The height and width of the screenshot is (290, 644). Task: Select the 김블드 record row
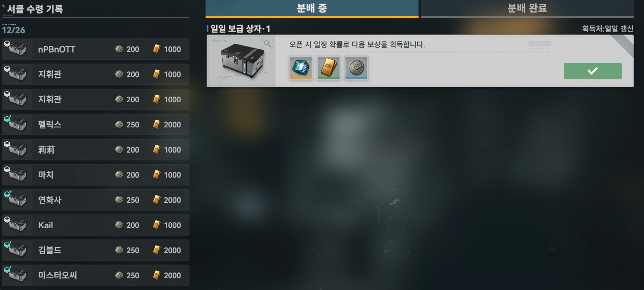click(95, 250)
